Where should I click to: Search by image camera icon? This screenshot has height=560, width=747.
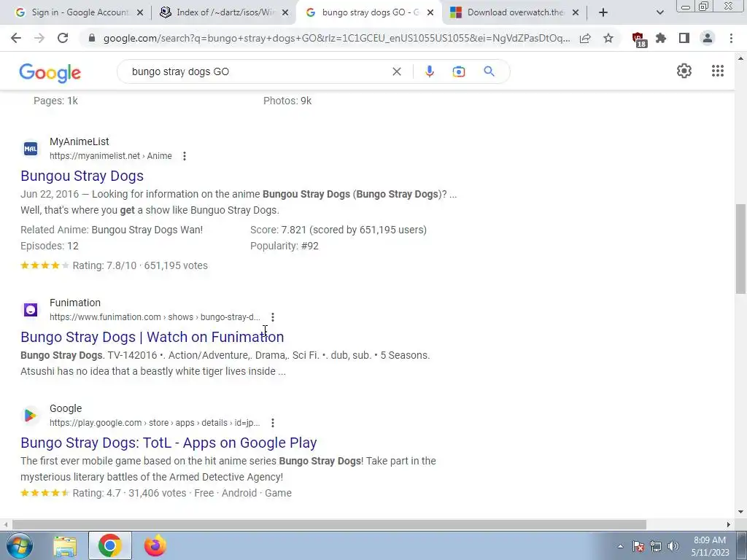[459, 71]
